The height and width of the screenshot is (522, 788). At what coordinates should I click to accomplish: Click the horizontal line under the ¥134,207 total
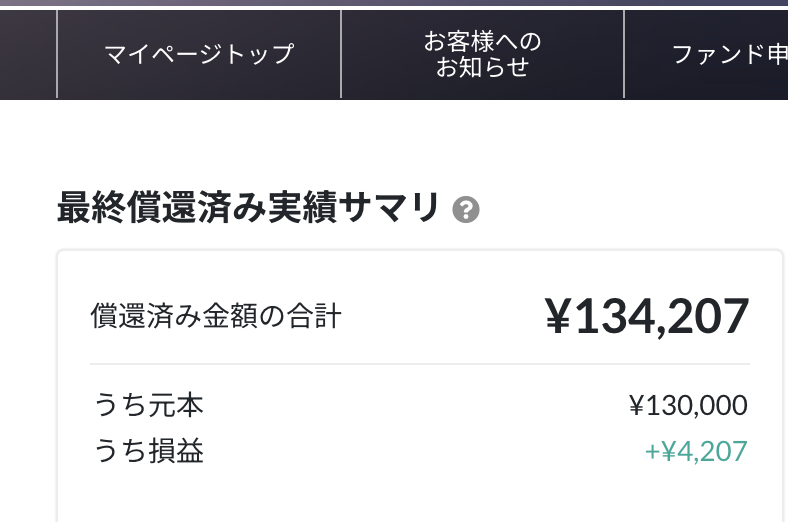pos(420,364)
